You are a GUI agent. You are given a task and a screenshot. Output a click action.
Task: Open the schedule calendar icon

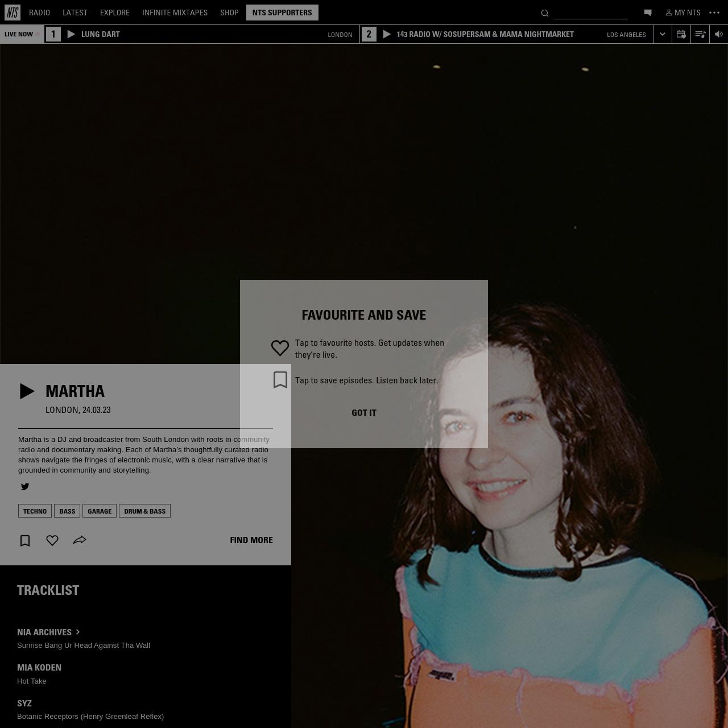click(x=681, y=34)
